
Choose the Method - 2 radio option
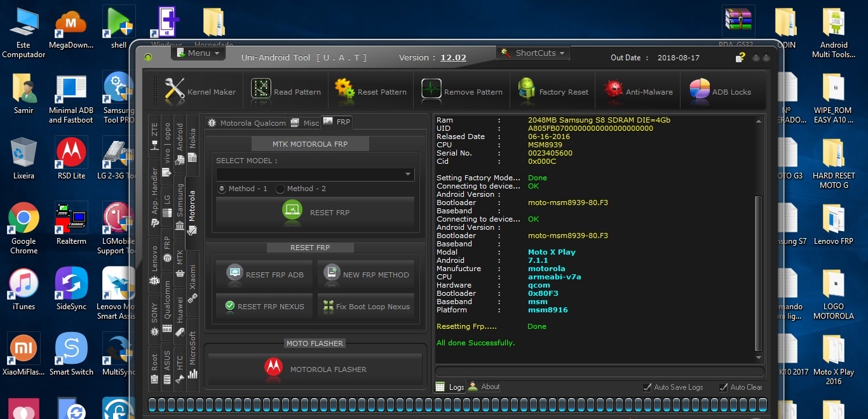pyautogui.click(x=280, y=189)
